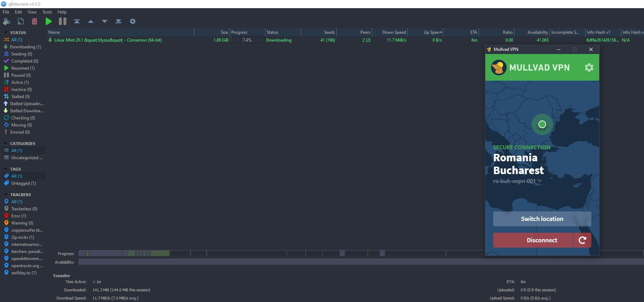Click the pieces Progress bar in details
Viewport: 644px width, 302px height.
pyautogui.click(x=361, y=253)
